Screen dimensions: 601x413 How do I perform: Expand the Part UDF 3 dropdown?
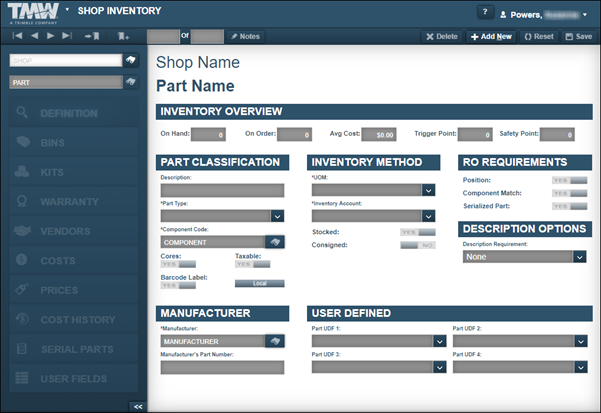click(x=440, y=367)
